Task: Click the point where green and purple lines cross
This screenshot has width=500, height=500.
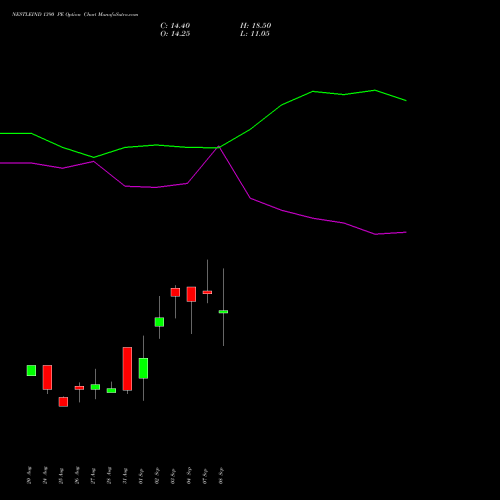Action: point(219,147)
